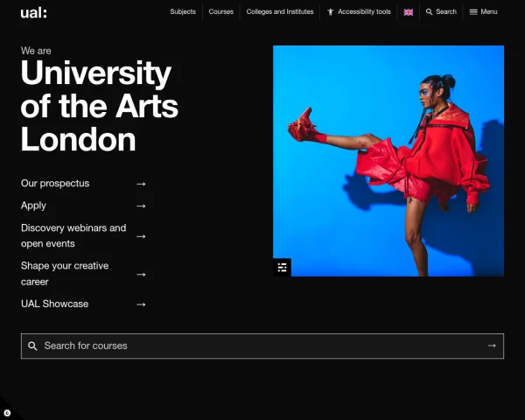
Task: Click the hero fashion model photo
Action: pyautogui.click(x=388, y=161)
